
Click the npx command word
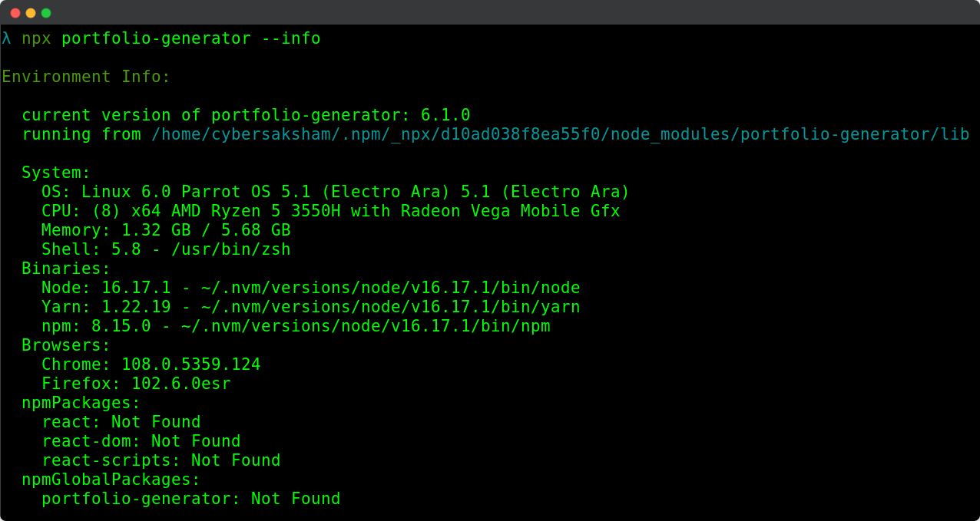tap(36, 38)
